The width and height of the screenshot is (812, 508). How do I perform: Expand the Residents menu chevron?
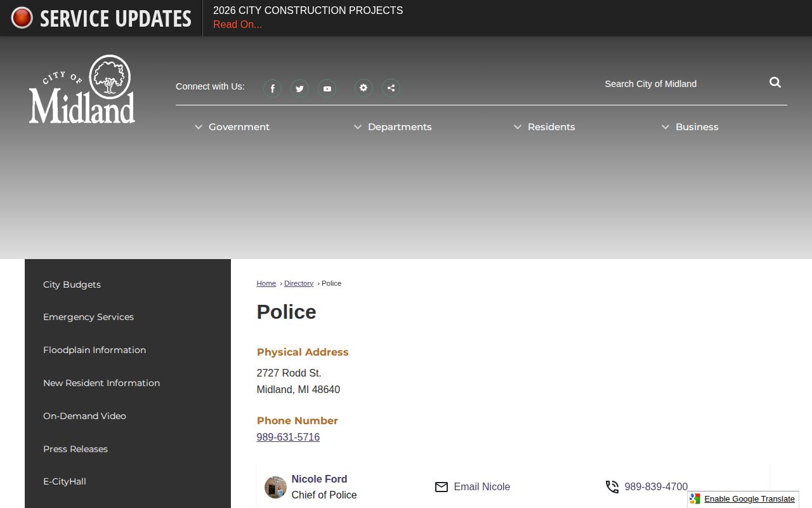pyautogui.click(x=518, y=127)
